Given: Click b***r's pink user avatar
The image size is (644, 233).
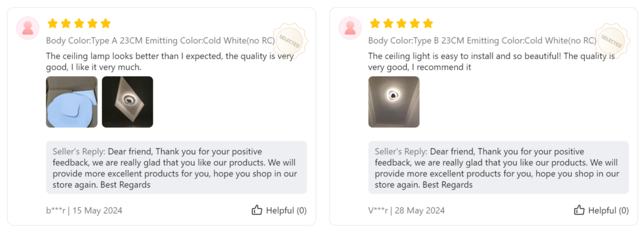Looking at the screenshot, I should click(28, 28).
